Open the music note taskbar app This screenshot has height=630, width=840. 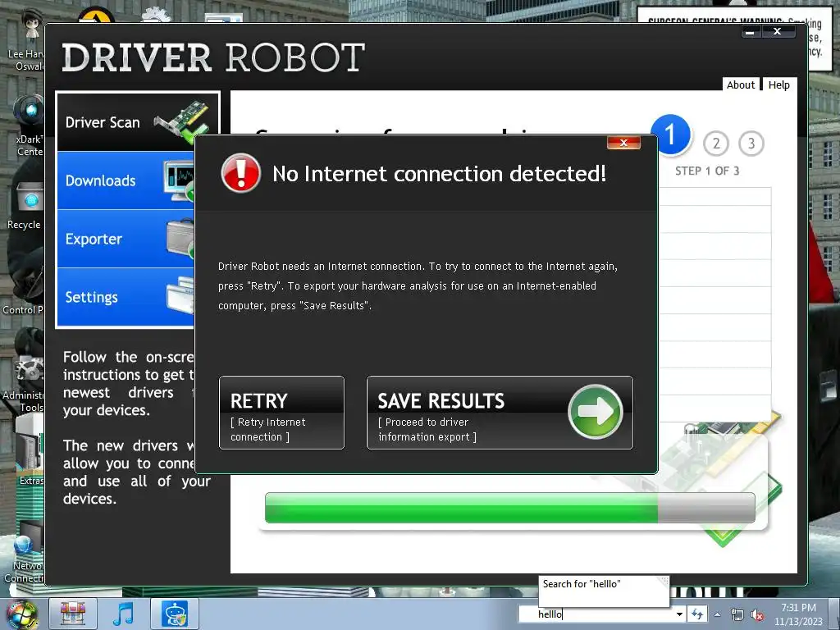pos(123,614)
